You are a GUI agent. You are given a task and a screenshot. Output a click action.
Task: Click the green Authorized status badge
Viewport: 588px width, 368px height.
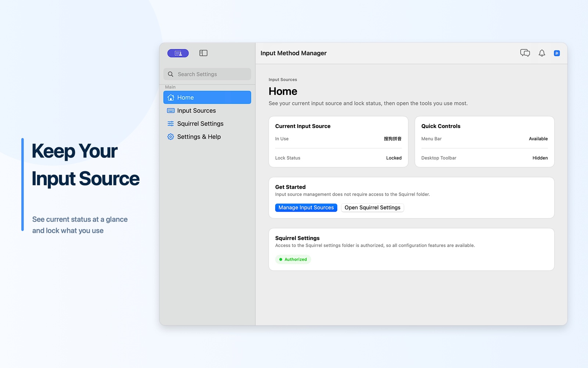tap(293, 259)
